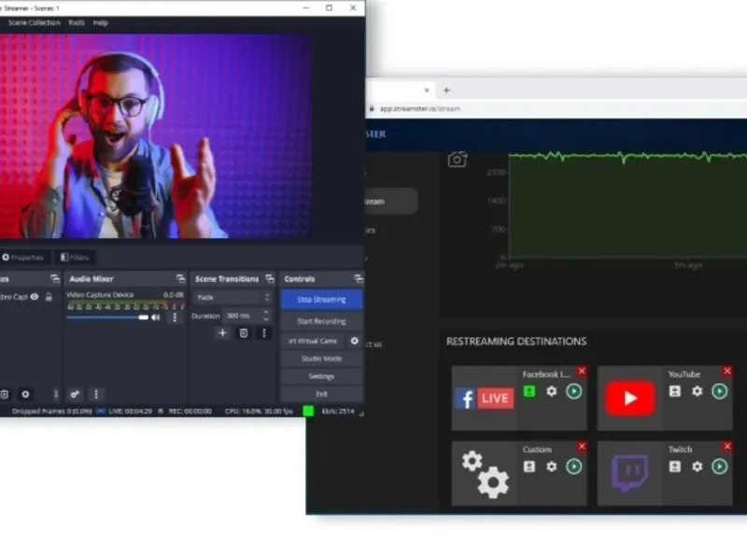The image size is (747, 560).
Task: Start restreaming to YouTube
Action: pyautogui.click(x=720, y=391)
